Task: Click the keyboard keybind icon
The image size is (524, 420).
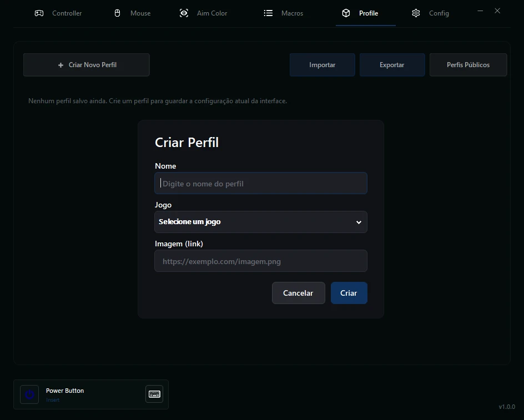Action: 154,394
